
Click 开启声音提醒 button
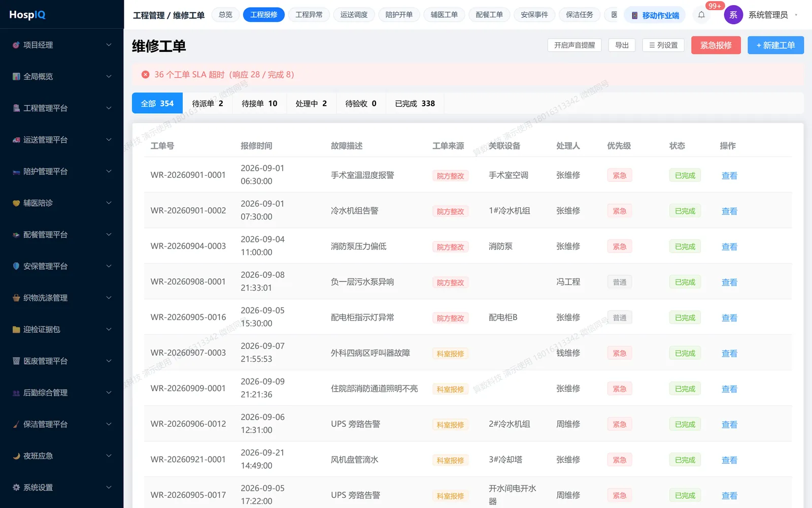point(574,45)
